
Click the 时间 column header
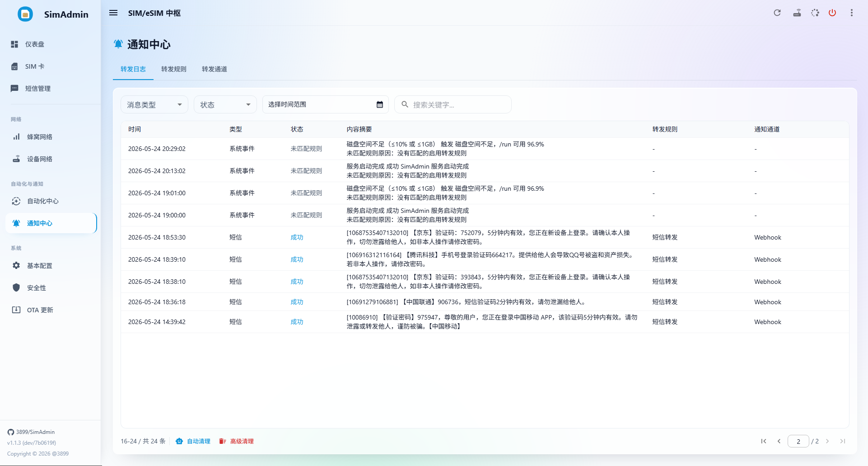(135, 129)
